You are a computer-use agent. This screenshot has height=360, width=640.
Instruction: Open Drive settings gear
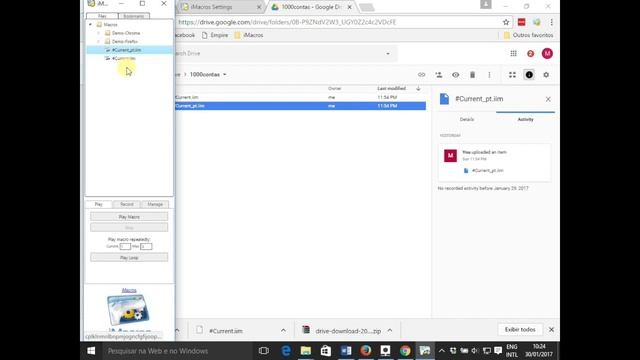(x=546, y=75)
